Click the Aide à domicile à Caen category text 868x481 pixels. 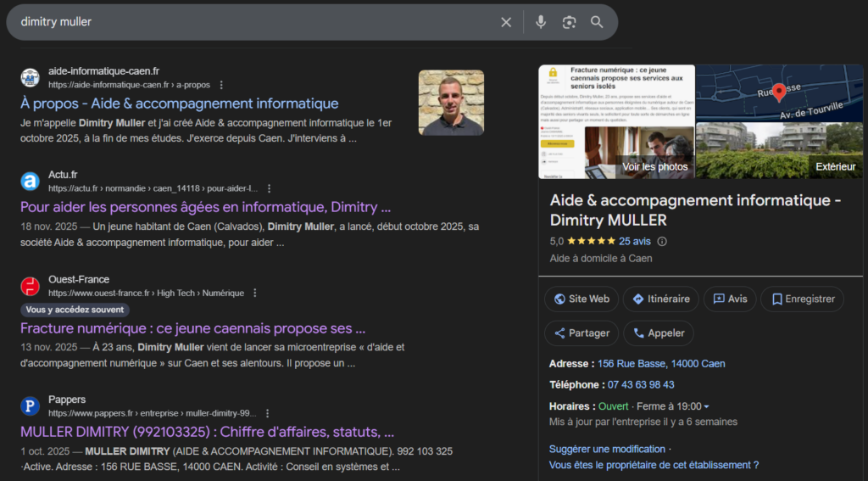coord(601,259)
